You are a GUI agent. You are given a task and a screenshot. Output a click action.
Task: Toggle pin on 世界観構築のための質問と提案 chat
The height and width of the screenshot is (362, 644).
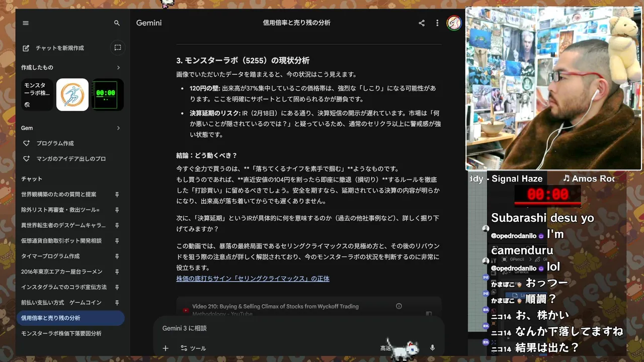coord(117,195)
